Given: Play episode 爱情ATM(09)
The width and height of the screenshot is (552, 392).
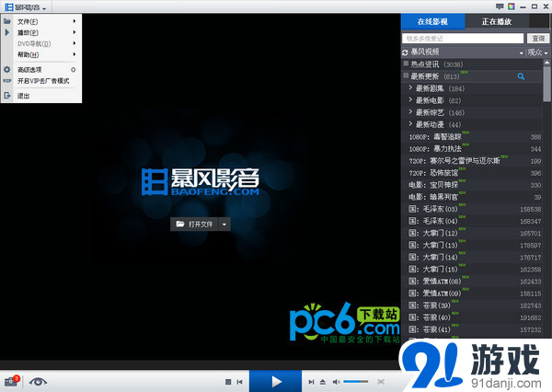Looking at the screenshot, I should click(x=472, y=293).
